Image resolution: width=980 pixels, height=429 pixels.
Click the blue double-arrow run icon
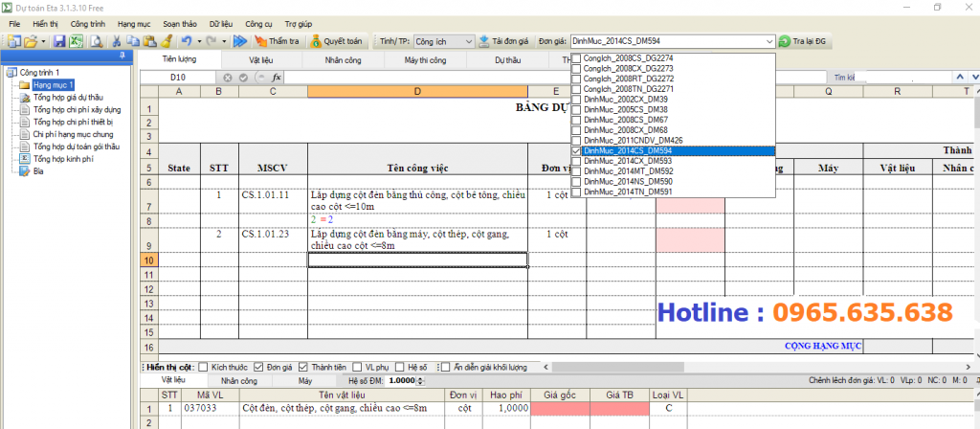point(239,41)
